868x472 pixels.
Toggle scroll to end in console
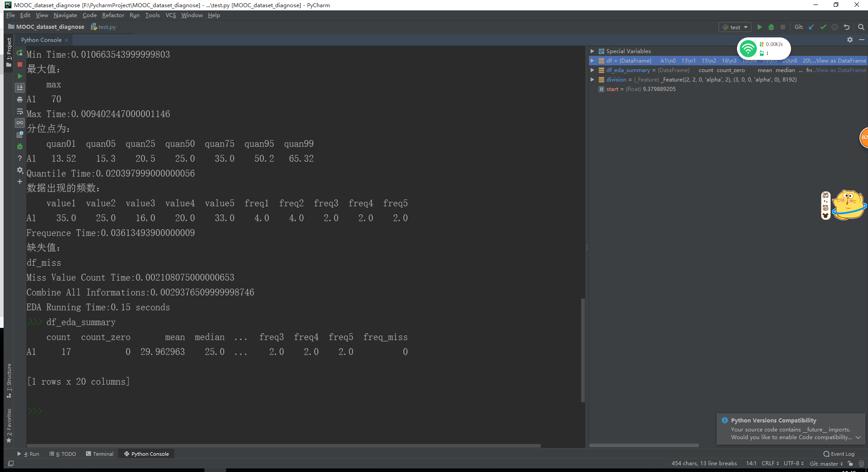[19, 87]
